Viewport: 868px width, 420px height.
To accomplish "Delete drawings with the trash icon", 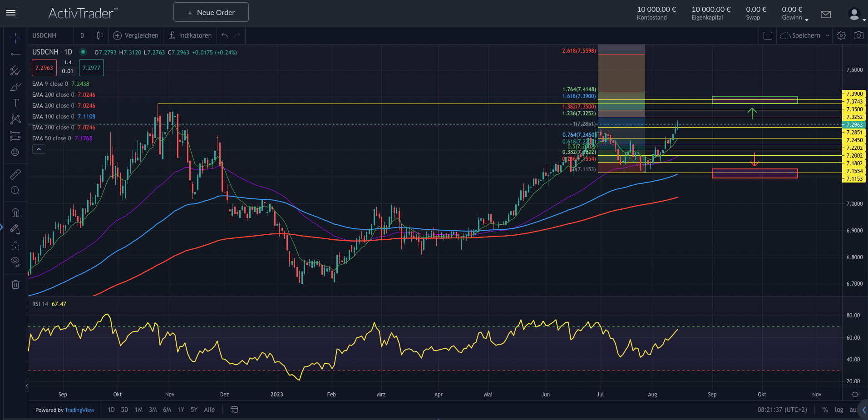I will tap(15, 284).
